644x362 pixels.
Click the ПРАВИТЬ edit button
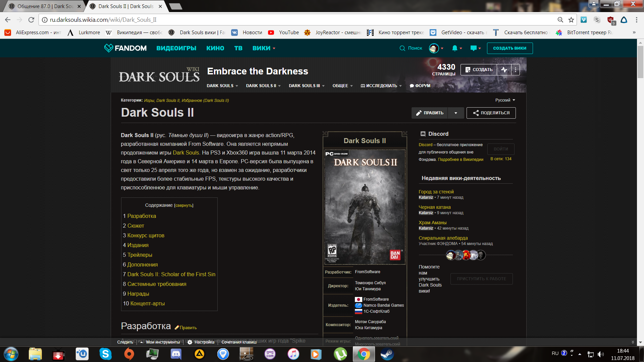click(x=430, y=113)
